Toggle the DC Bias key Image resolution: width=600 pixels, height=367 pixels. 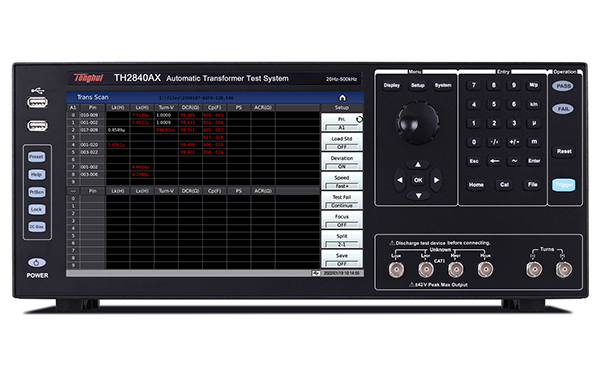point(37,227)
